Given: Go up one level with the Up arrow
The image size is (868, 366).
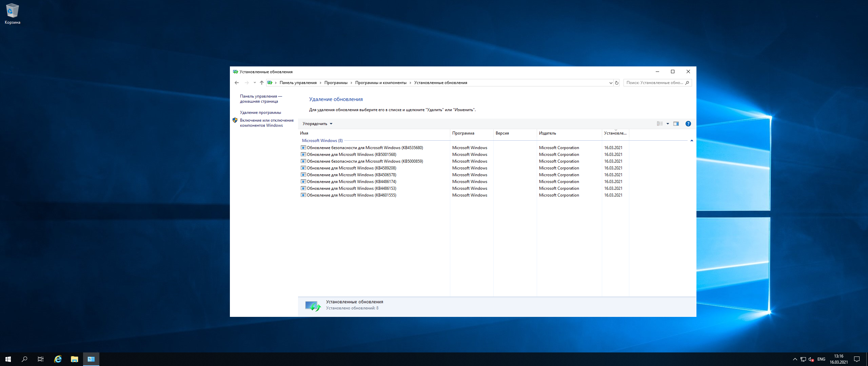Looking at the screenshot, I should [261, 83].
